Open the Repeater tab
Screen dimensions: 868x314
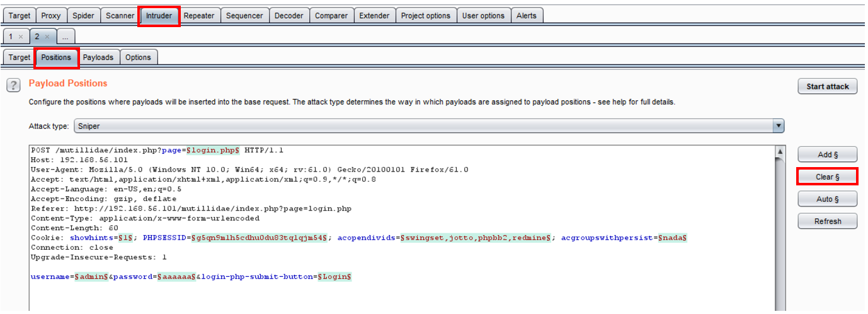click(x=199, y=16)
